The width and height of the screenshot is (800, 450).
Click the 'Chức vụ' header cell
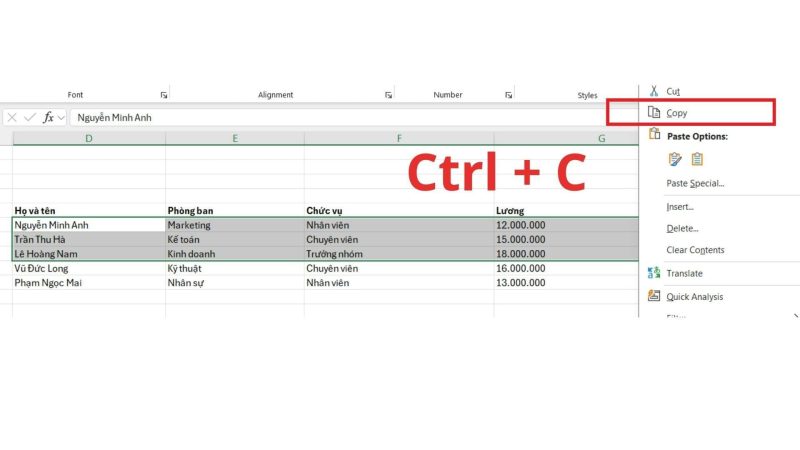399,211
